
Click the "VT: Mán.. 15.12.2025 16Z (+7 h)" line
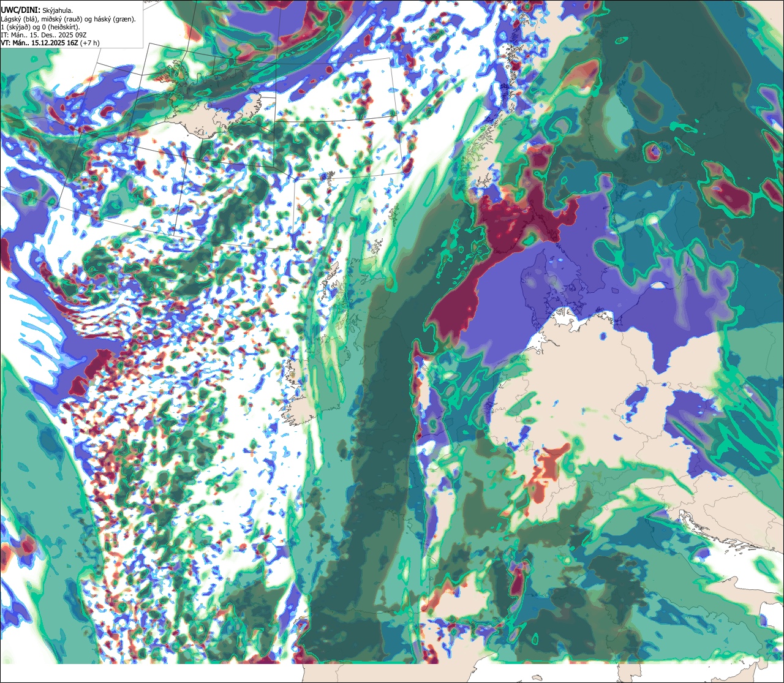(50, 43)
